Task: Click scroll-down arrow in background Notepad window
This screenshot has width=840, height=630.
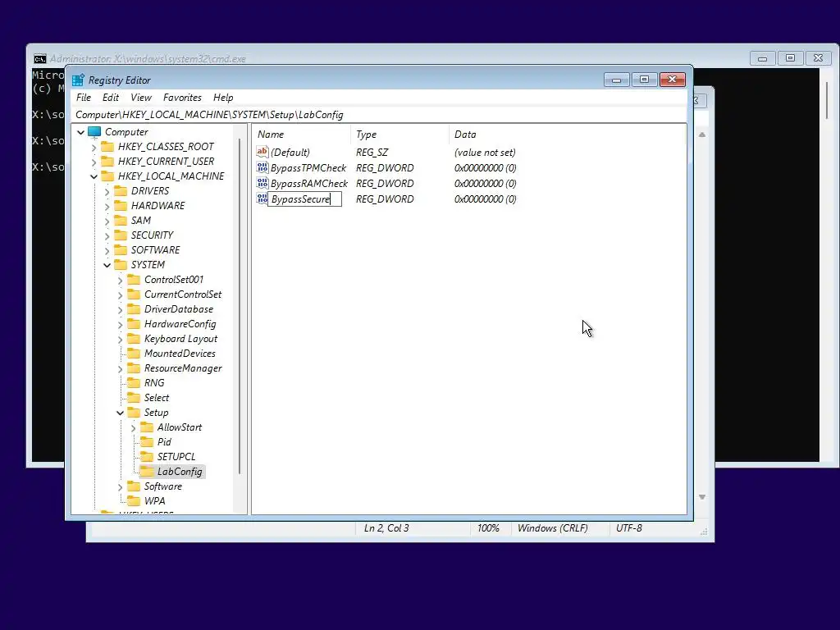Action: click(702, 497)
